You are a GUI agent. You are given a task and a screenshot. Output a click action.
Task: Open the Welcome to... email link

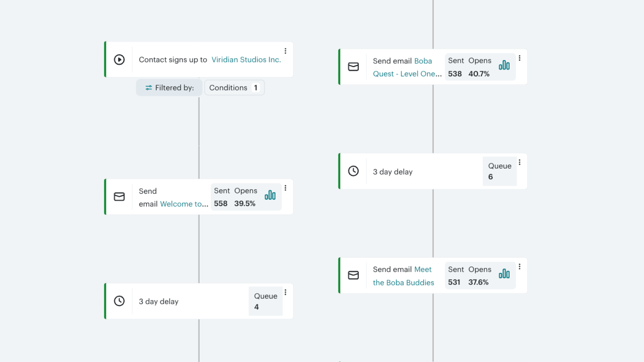184,204
